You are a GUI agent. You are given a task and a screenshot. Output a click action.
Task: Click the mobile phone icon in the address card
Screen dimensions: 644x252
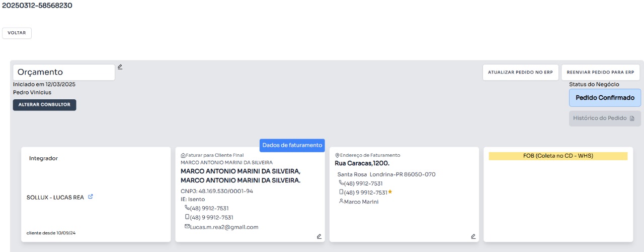pos(341,192)
